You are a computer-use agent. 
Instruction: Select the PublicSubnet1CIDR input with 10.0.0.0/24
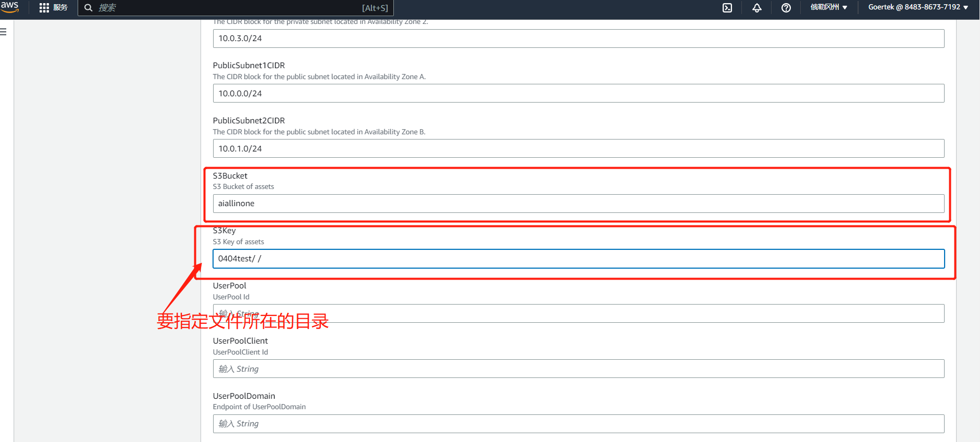pyautogui.click(x=578, y=94)
